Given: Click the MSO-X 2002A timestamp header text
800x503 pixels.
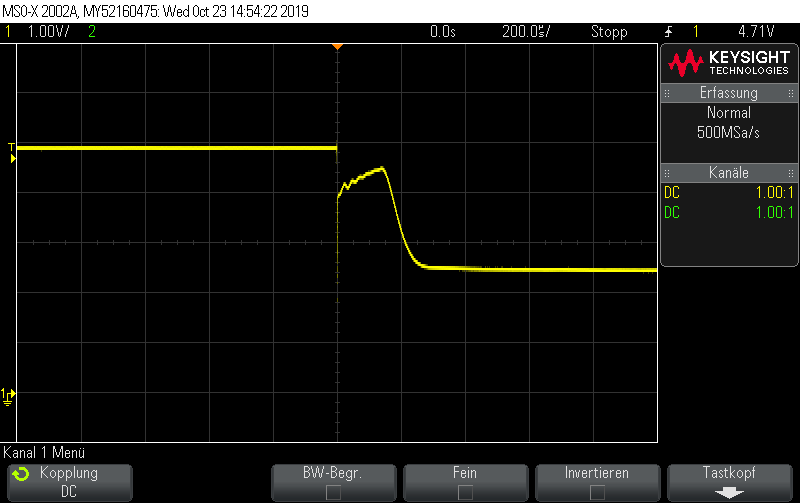Looking at the screenshot, I should (156, 11).
